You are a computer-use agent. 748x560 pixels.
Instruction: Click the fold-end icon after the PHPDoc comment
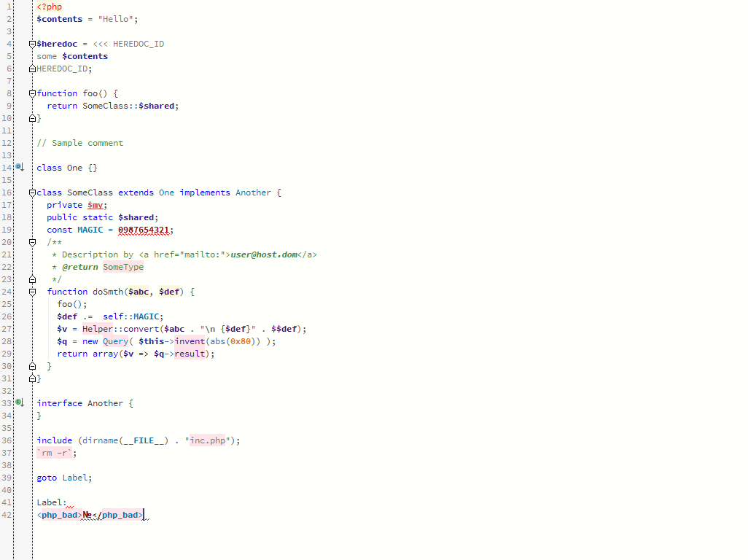[31, 279]
